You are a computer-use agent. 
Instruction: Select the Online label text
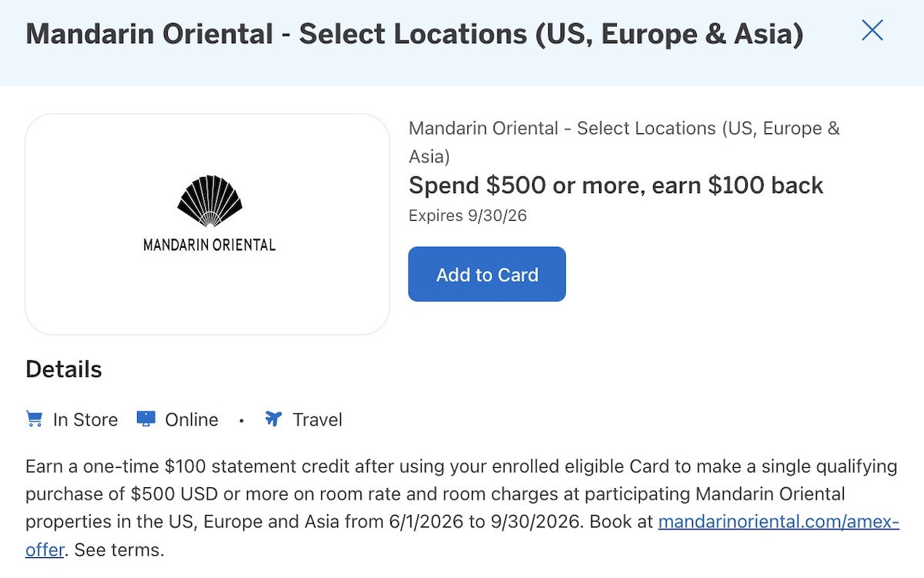coord(192,419)
